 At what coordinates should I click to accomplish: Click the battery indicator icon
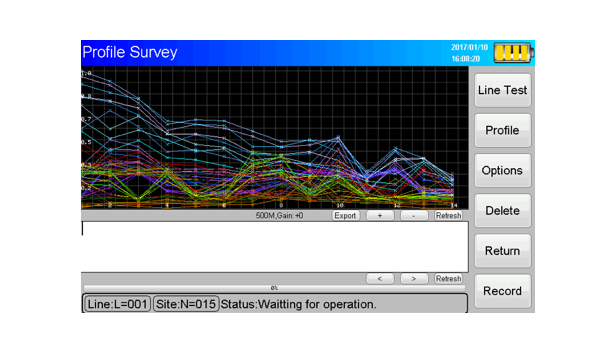coord(514,53)
